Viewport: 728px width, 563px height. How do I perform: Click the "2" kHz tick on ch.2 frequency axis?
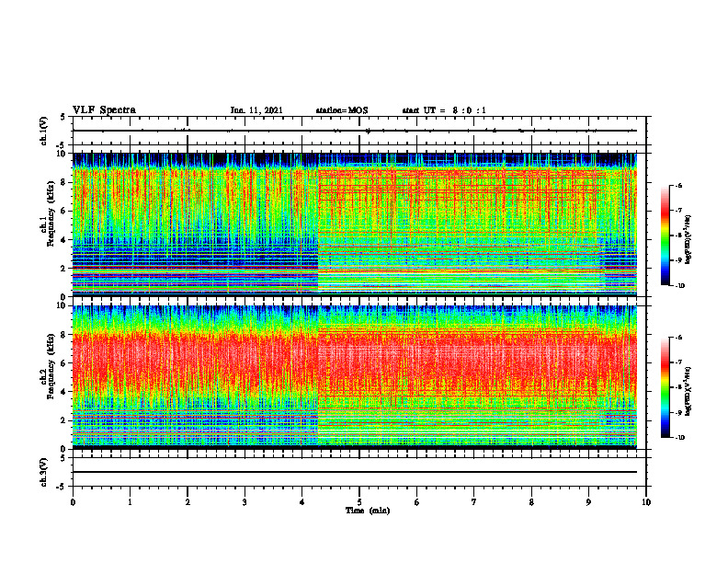pyautogui.click(x=63, y=420)
